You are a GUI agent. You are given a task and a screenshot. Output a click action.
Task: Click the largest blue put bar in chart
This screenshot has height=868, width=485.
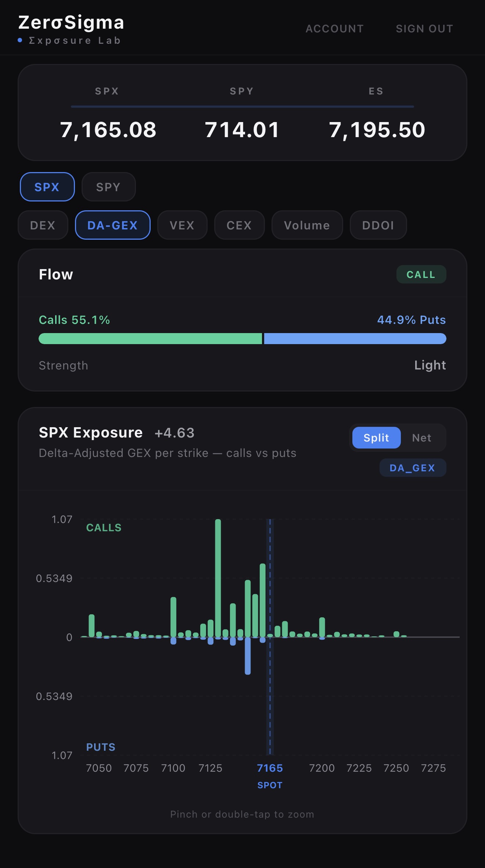pyautogui.click(x=248, y=656)
